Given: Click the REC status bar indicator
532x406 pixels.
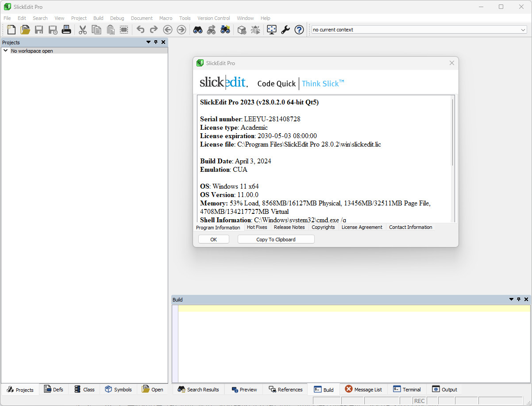Looking at the screenshot, I should [x=419, y=401].
